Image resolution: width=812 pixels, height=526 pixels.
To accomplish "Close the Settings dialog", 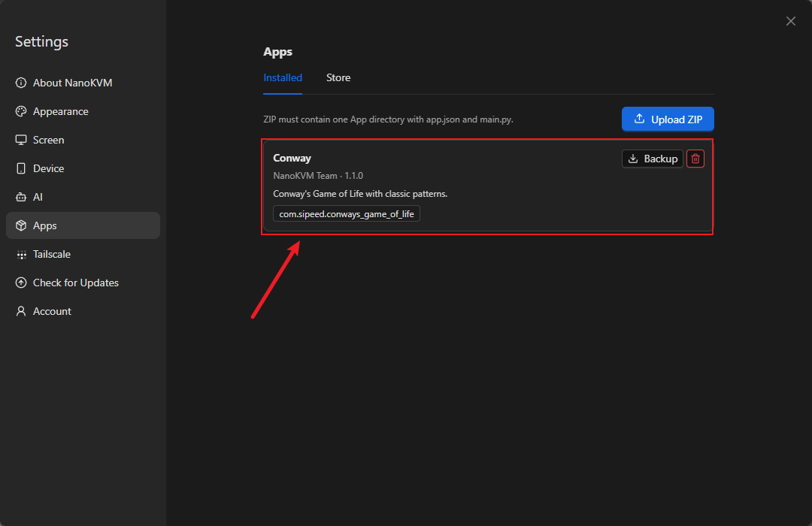I will click(x=790, y=21).
